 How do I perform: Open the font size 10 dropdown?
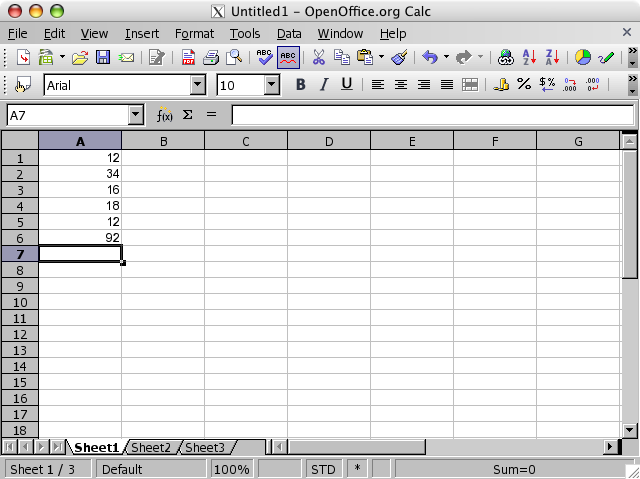point(271,85)
